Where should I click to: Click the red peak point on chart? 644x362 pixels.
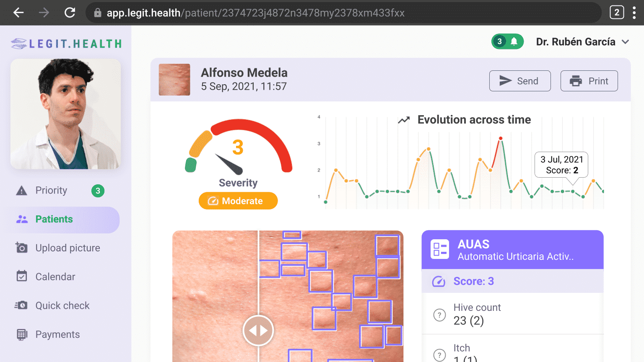(x=501, y=138)
